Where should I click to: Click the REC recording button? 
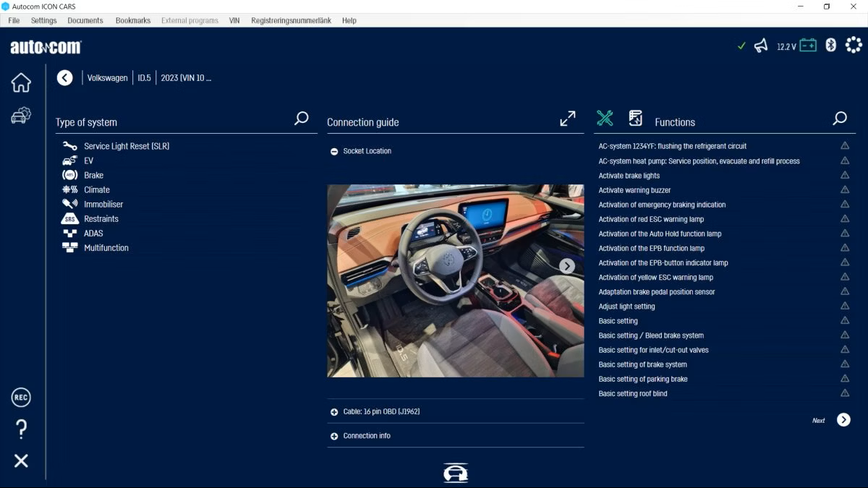click(21, 397)
